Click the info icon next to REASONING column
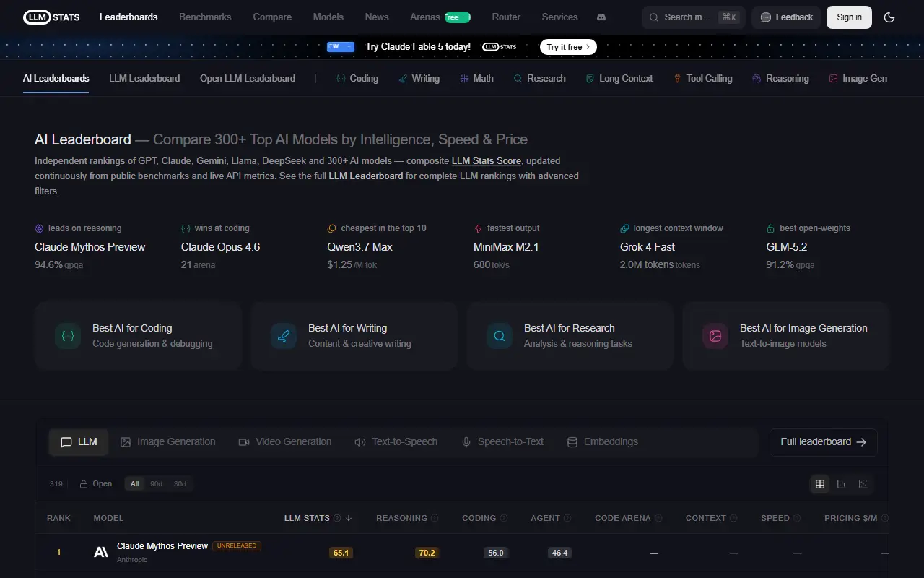 point(435,518)
